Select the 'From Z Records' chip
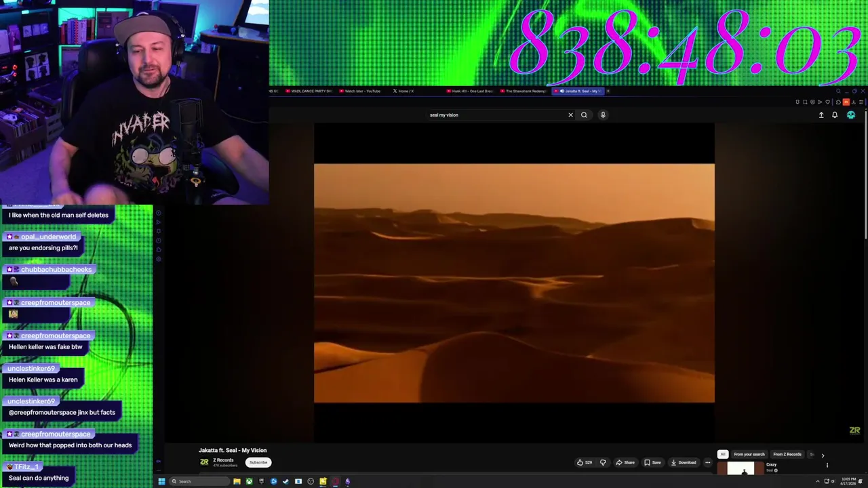Viewport: 868px width, 488px height. tap(787, 454)
